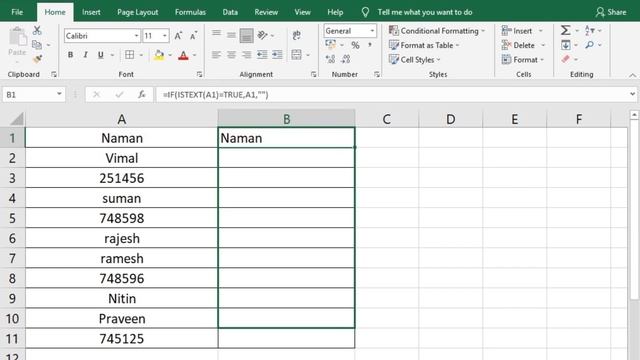Image resolution: width=640 pixels, height=360 pixels.
Task: Click the AutoSum sigma icon
Action: click(566, 30)
